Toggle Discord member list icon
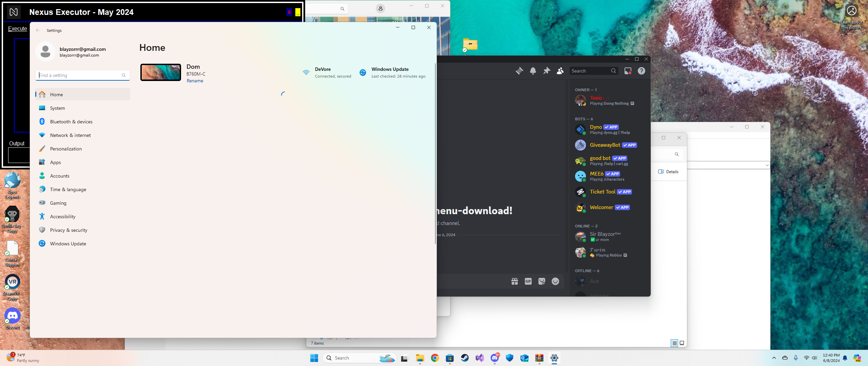Viewport: 868px width, 366px height. click(560, 71)
